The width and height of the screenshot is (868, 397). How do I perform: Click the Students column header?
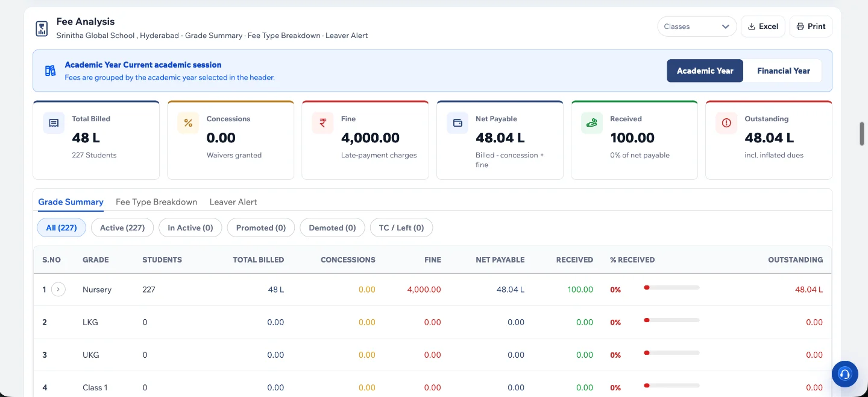pos(162,260)
